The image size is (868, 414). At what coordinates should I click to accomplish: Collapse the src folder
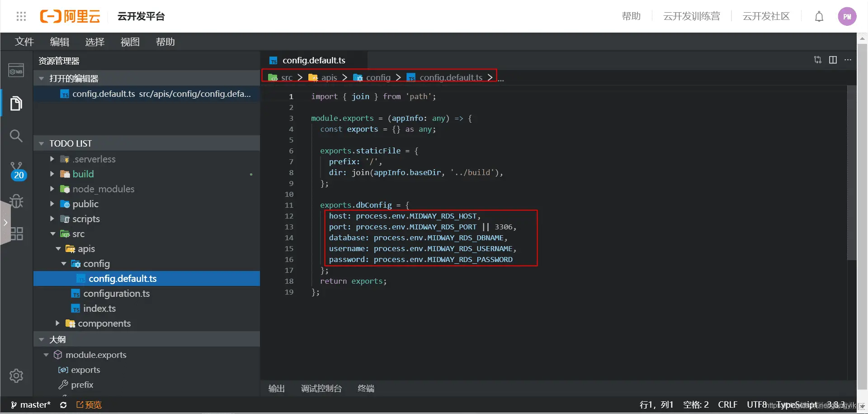[x=53, y=234]
